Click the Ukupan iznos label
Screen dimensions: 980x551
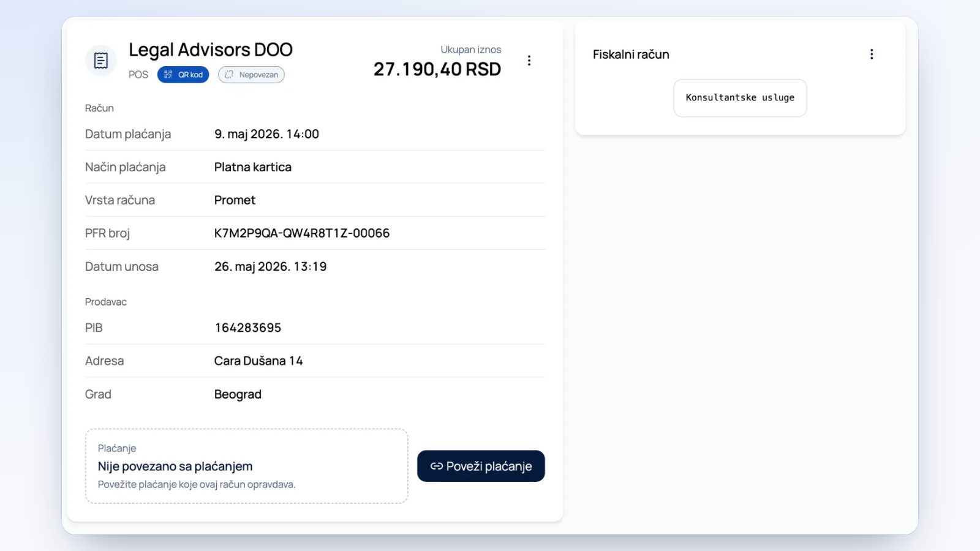click(470, 50)
